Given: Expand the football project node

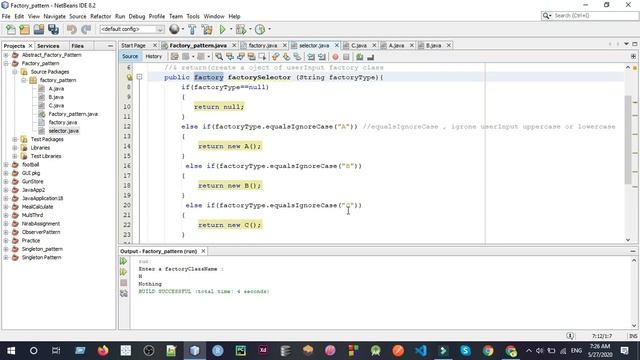Looking at the screenshot, I should [6, 164].
